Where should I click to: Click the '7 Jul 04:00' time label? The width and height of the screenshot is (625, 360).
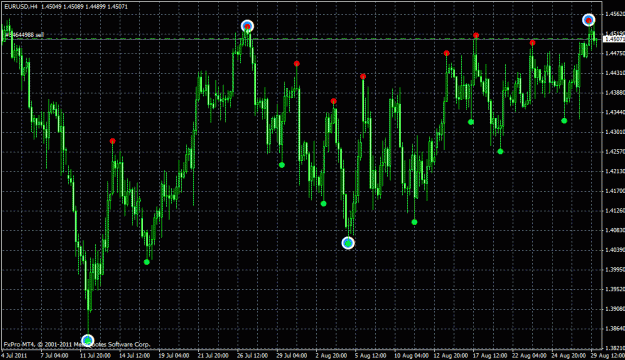click(54, 356)
